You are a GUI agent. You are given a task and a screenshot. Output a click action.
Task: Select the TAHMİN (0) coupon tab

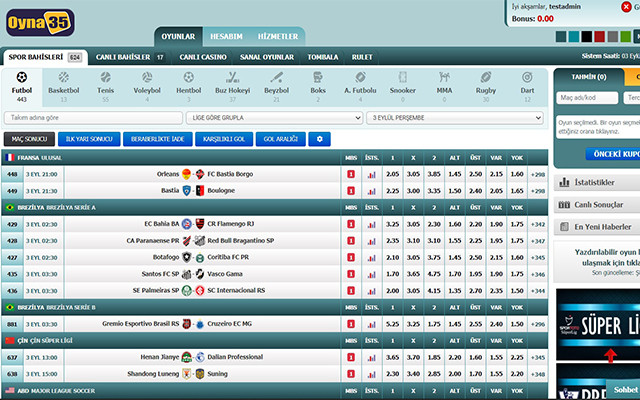[x=589, y=77]
